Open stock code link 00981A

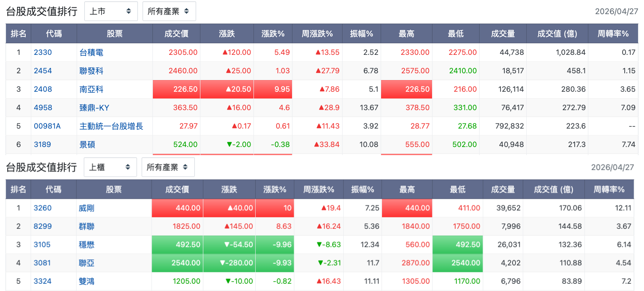pos(48,126)
